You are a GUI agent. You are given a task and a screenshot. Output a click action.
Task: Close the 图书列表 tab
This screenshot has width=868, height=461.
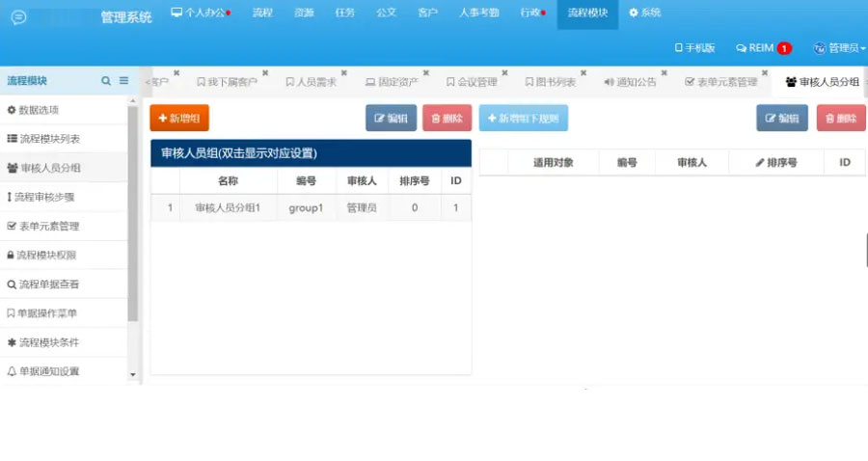pyautogui.click(x=583, y=73)
